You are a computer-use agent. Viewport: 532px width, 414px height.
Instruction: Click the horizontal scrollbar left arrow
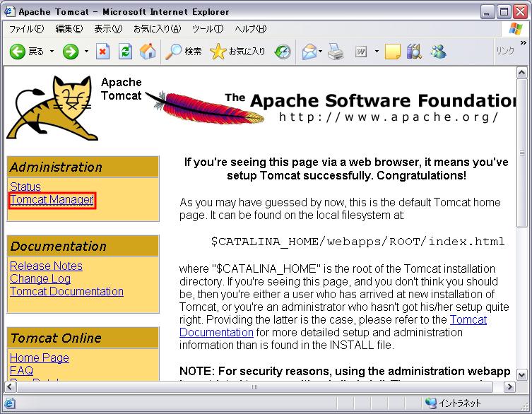[x=9, y=387]
